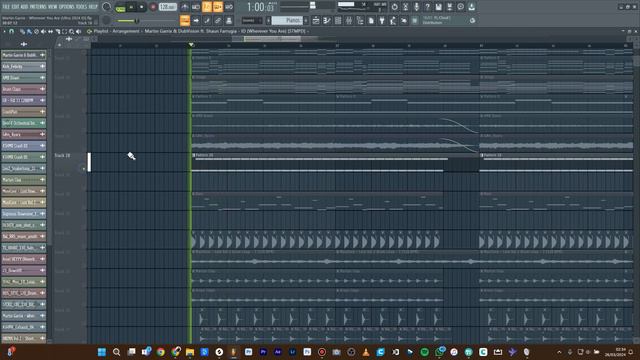This screenshot has width=640, height=360.
Task: Click the microphone audio recording icon
Action: click(x=416, y=7)
